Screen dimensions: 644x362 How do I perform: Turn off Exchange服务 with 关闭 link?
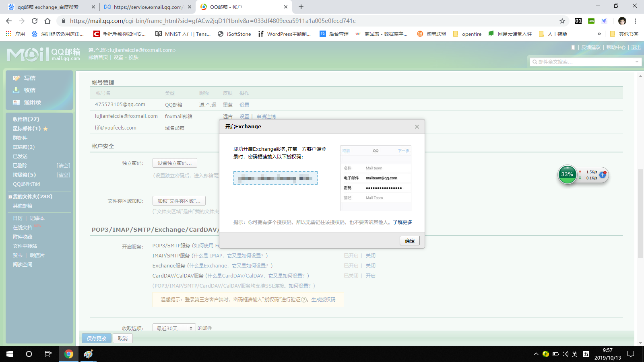pyautogui.click(x=371, y=265)
